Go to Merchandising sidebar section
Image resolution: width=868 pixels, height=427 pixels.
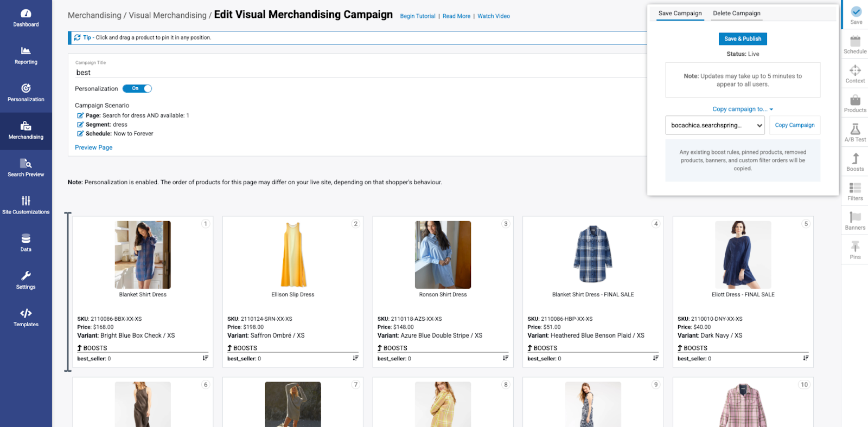25,131
